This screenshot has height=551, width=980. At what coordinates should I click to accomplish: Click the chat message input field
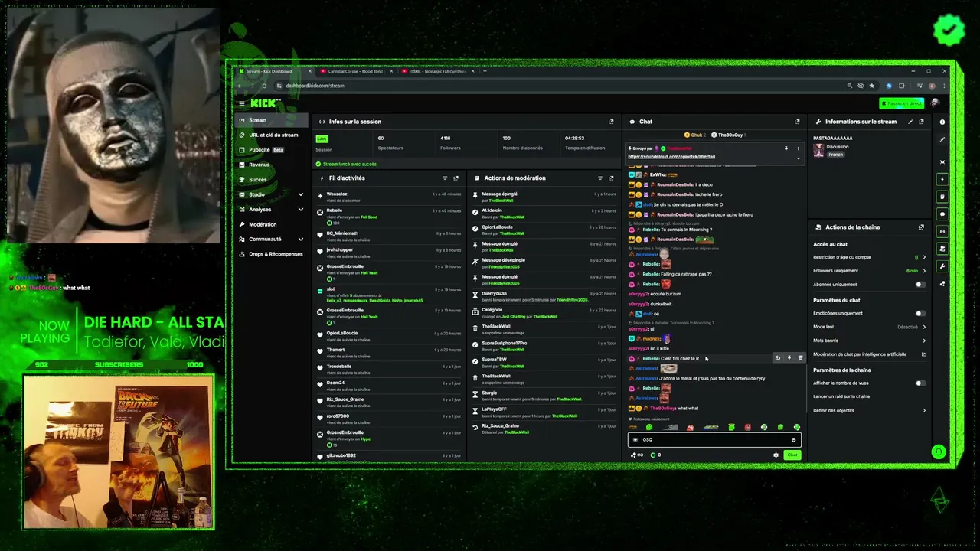tap(714, 440)
